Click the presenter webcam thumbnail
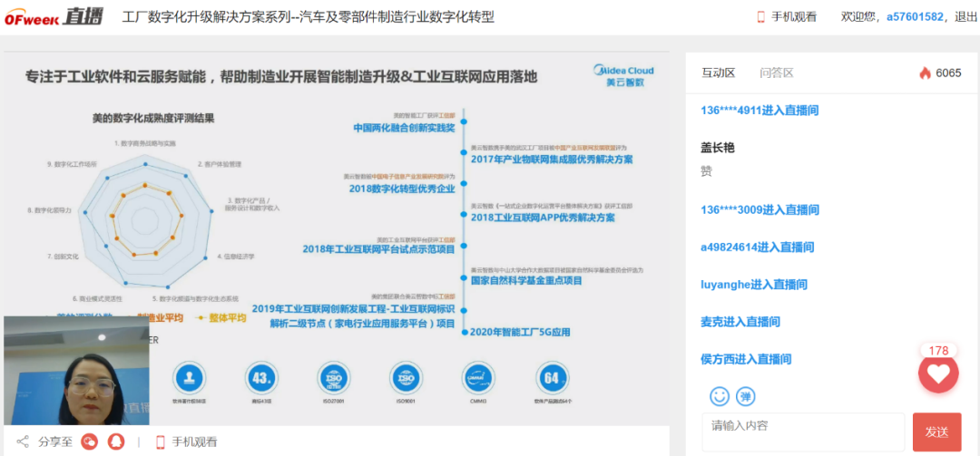This screenshot has width=980, height=456. click(76, 371)
